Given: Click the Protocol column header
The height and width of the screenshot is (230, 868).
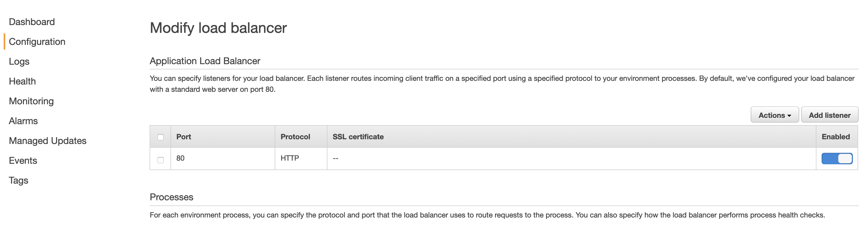Looking at the screenshot, I should 295,137.
